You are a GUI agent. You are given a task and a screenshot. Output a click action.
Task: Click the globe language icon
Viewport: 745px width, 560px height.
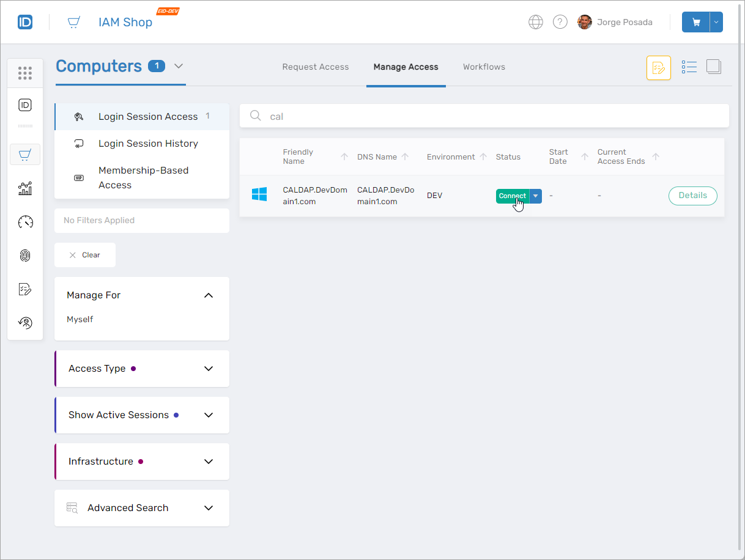point(535,22)
